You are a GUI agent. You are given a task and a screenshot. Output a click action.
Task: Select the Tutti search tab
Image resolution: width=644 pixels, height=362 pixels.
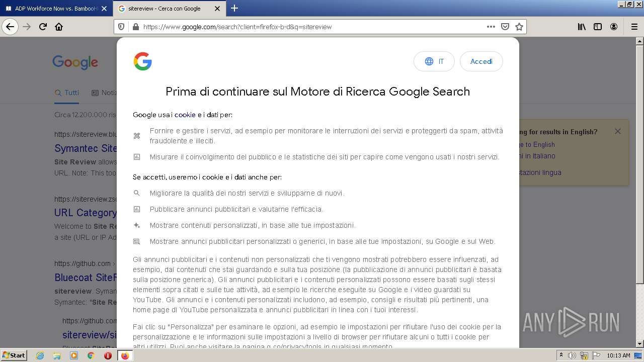[67, 93]
